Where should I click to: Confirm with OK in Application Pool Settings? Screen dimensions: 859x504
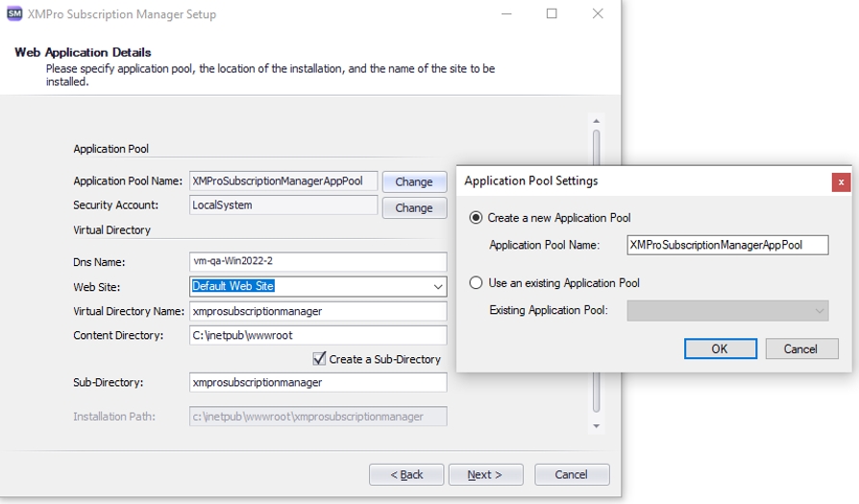click(x=721, y=348)
